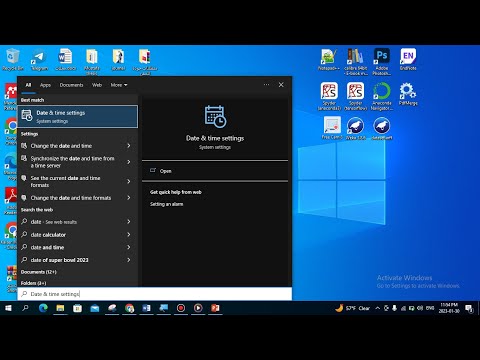Open PowerPoint from the taskbar

click(215, 308)
